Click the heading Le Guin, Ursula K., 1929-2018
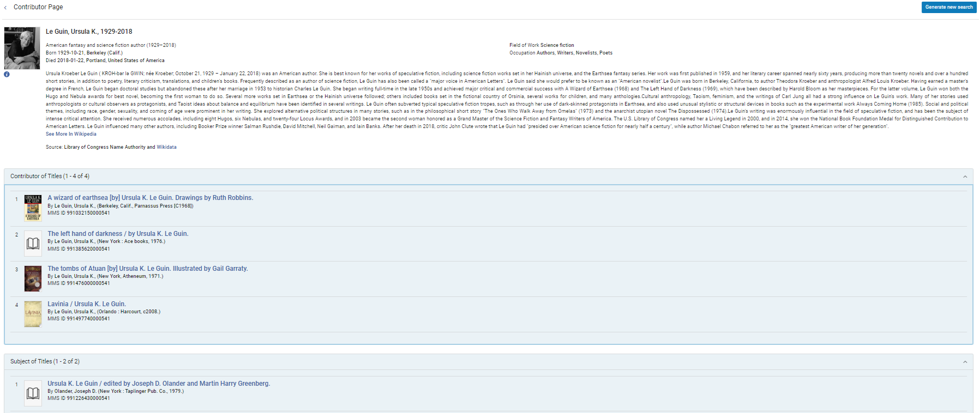Screen dimensions: 980x413 [89, 32]
